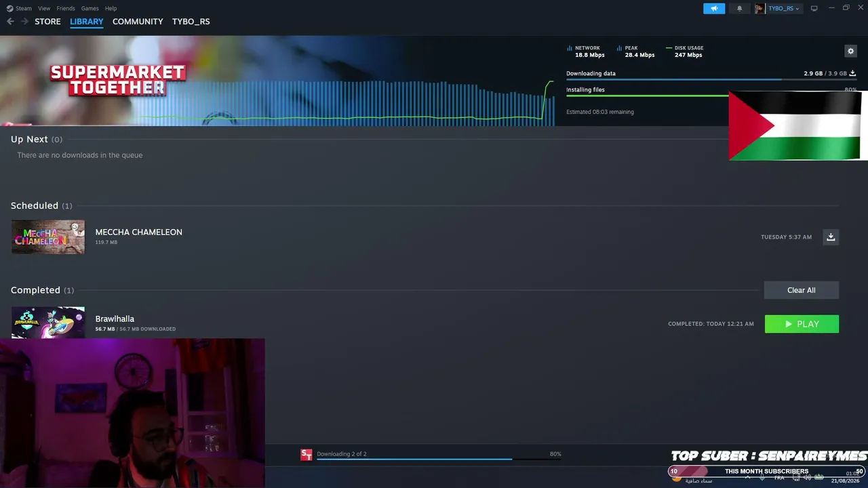This screenshot has height=488, width=868.
Task: Click the taskbar date 21/08/2026
Action: (x=845, y=481)
